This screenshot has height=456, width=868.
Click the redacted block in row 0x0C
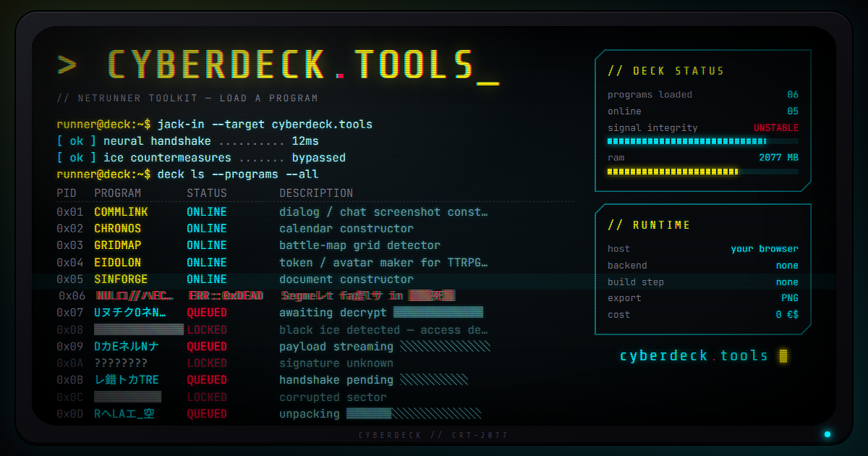coord(127,397)
